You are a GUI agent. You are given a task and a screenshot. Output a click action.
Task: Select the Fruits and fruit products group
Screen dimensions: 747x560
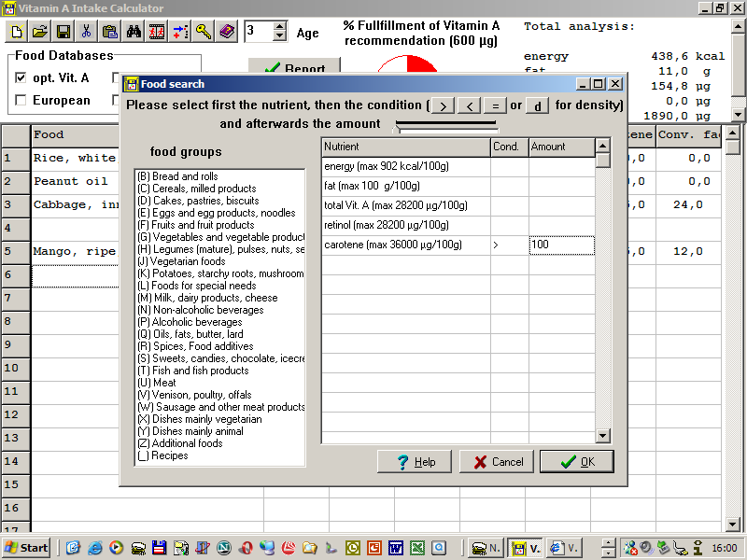195,225
